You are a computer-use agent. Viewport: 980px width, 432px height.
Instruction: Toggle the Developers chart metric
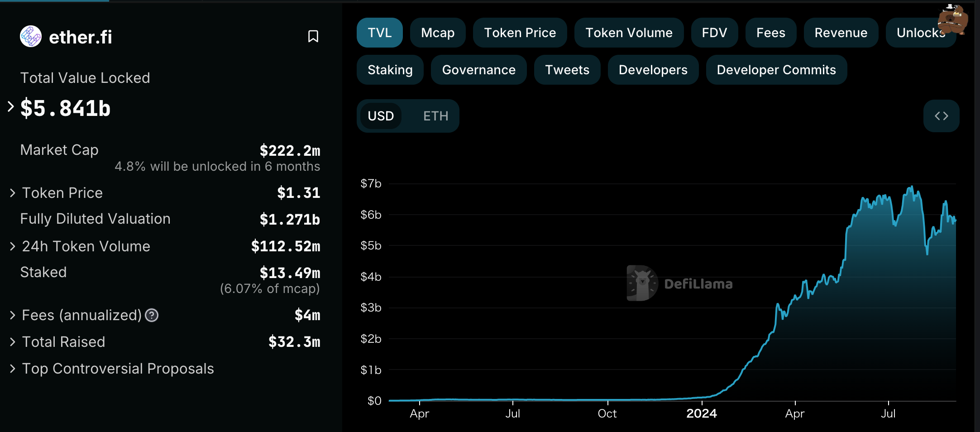coord(653,70)
